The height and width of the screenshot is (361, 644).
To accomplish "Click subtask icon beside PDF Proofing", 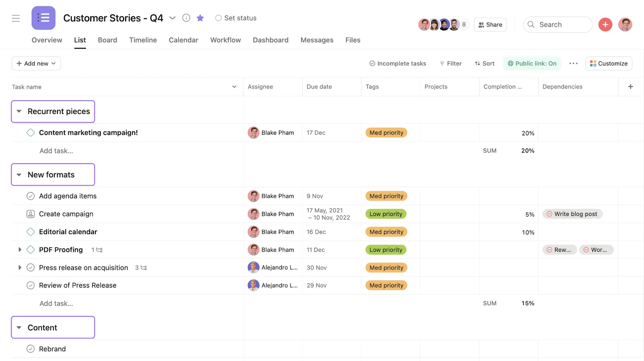I will (x=99, y=250).
